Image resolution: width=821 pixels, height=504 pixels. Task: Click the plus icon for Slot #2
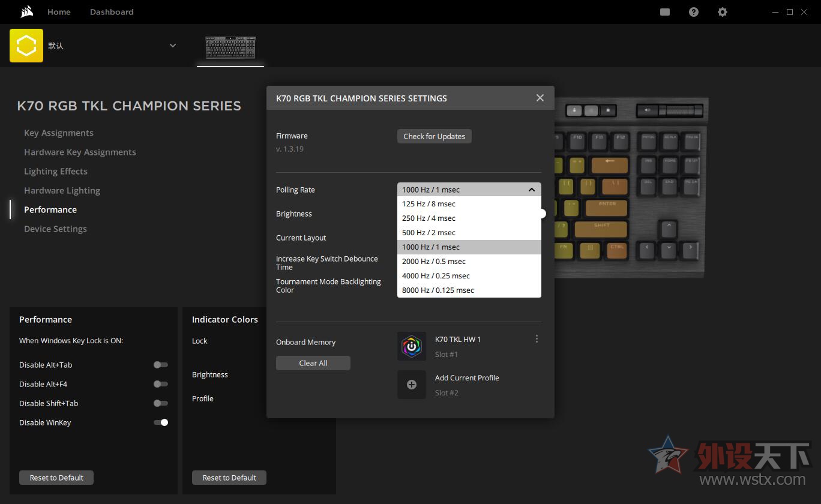412,385
